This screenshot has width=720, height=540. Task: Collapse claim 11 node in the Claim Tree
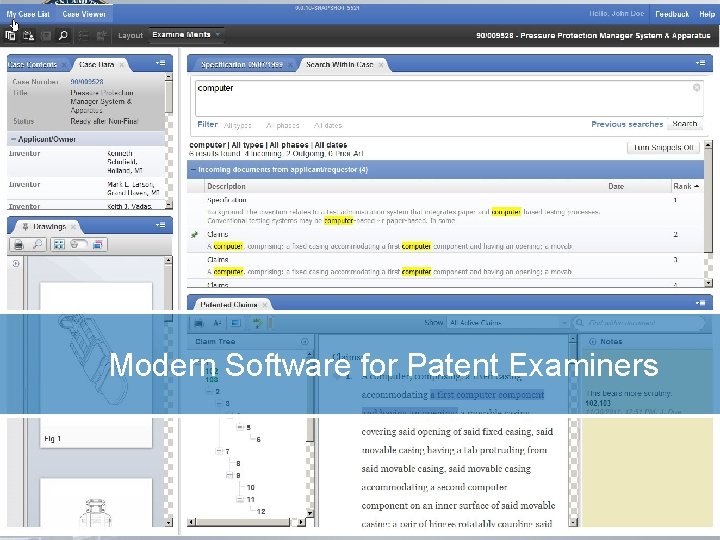[240, 499]
